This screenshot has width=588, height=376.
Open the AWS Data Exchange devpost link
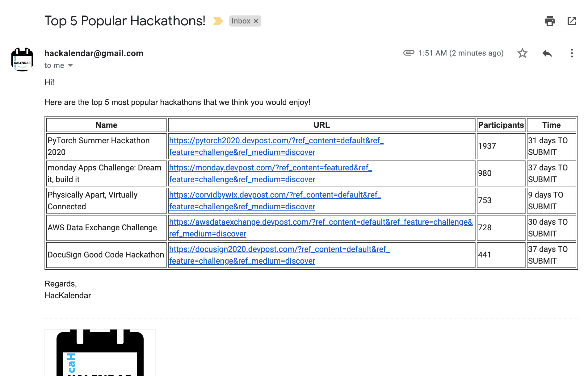point(321,228)
